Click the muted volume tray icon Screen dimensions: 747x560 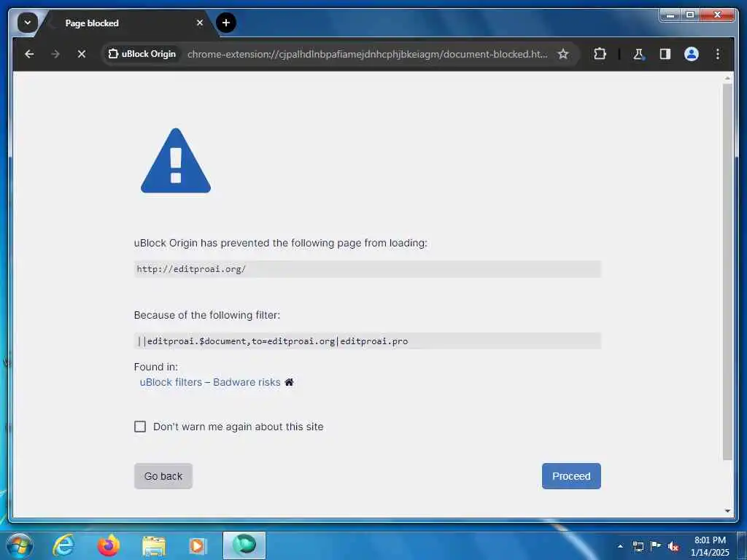(x=673, y=546)
